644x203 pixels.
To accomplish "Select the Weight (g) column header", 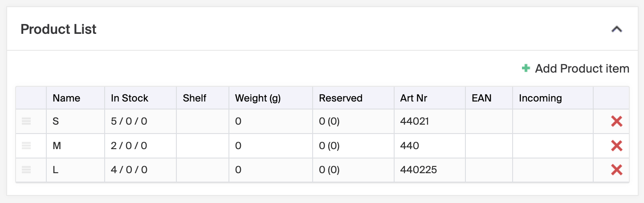I will (x=257, y=98).
